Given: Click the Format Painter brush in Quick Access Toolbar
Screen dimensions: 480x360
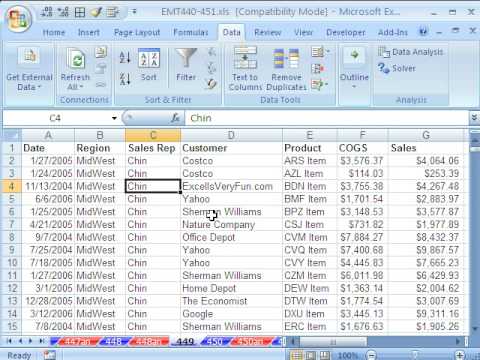Looking at the screenshot, I should click(96, 12).
